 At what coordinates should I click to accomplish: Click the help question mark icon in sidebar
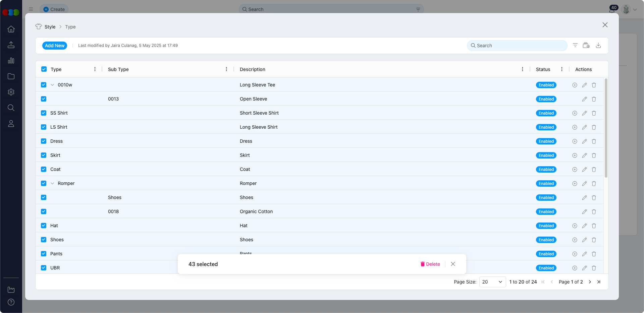click(11, 302)
